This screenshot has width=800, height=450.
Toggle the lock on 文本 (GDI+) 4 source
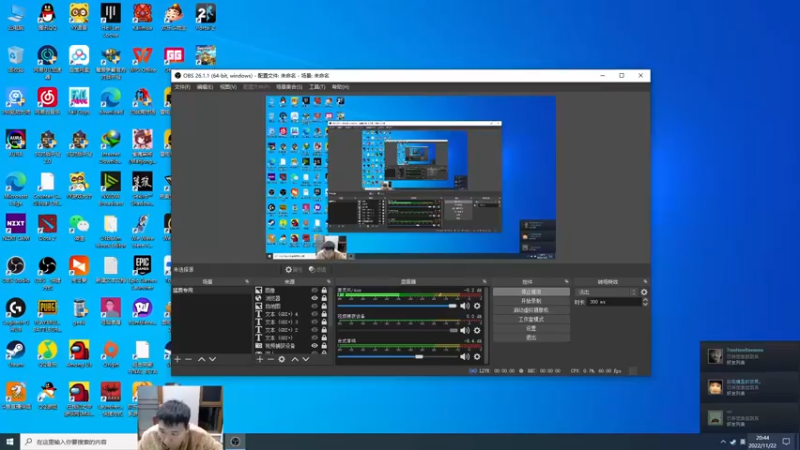[324, 314]
